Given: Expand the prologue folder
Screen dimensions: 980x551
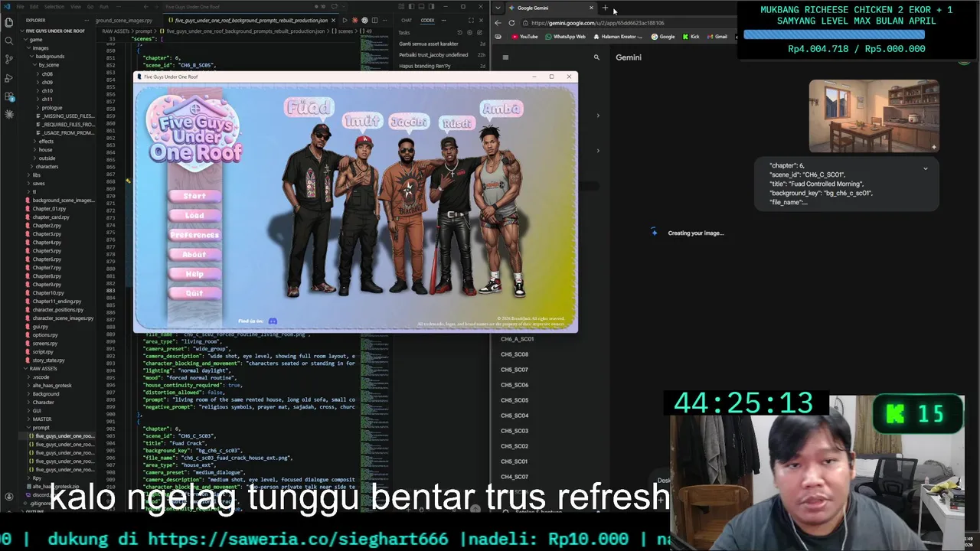Looking at the screenshot, I should tap(51, 107).
